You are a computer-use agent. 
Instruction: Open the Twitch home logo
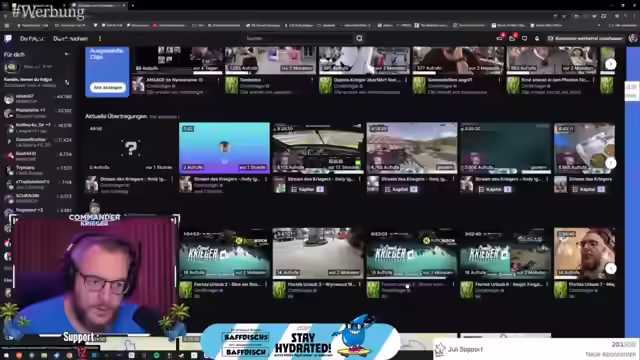(x=8, y=38)
